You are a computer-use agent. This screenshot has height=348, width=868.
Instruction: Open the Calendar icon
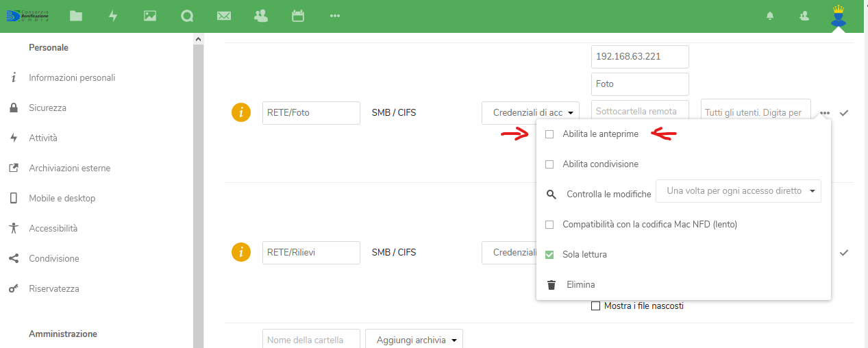tap(298, 16)
